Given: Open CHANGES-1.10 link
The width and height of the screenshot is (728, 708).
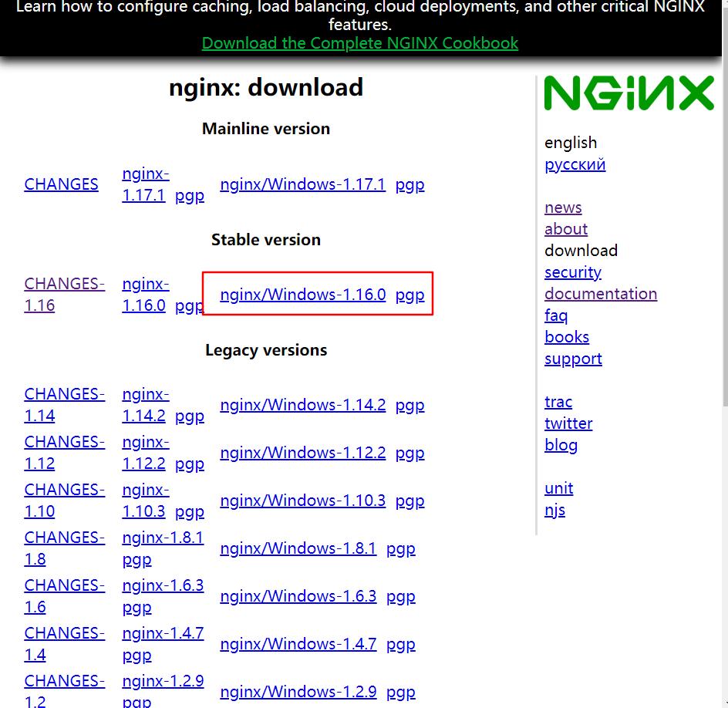Looking at the screenshot, I should tap(65, 500).
